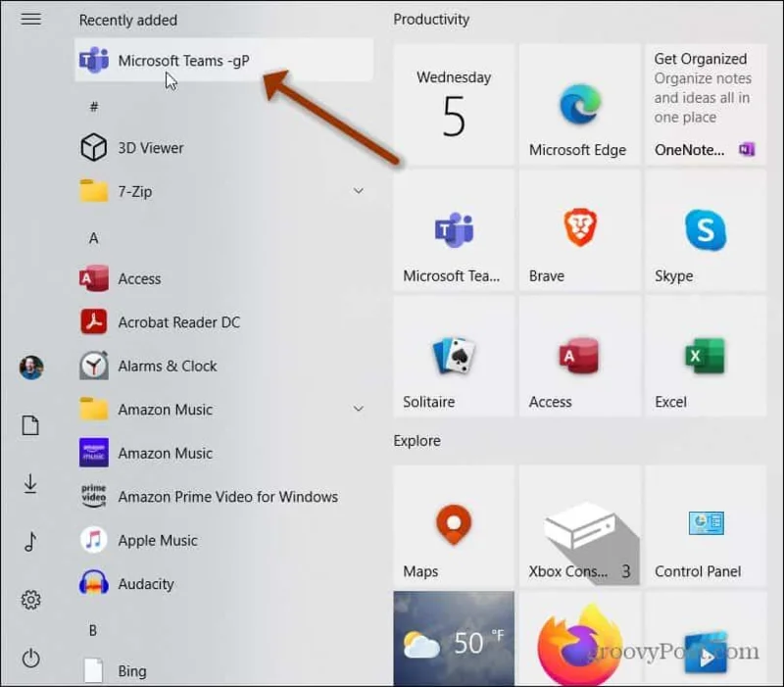784x687 pixels.
Task: Launch the Firefox tile
Action: coord(579,639)
